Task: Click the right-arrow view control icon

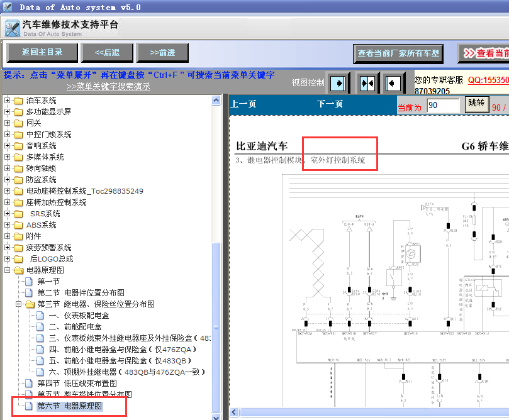Action: (x=338, y=84)
